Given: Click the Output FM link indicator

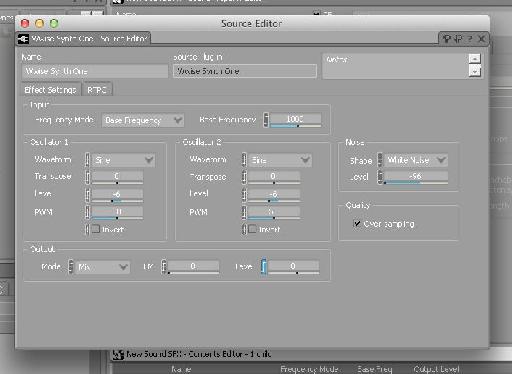Looking at the screenshot, I should [x=164, y=267].
